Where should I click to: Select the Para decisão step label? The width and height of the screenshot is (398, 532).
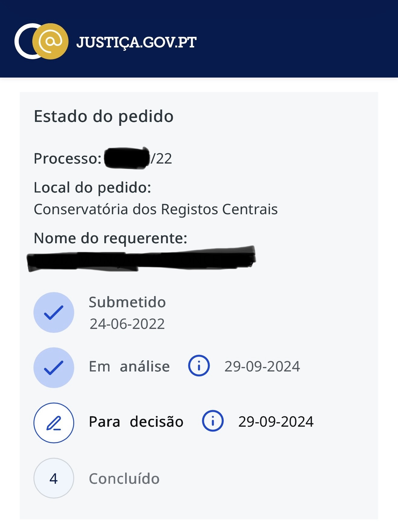[136, 422]
